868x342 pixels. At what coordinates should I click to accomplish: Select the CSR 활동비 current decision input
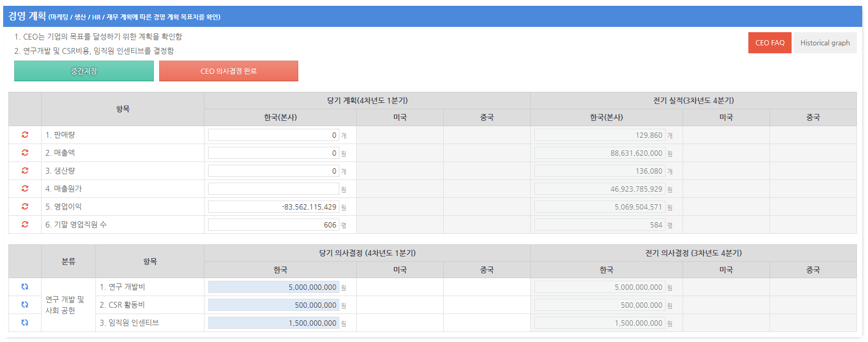[273, 305]
